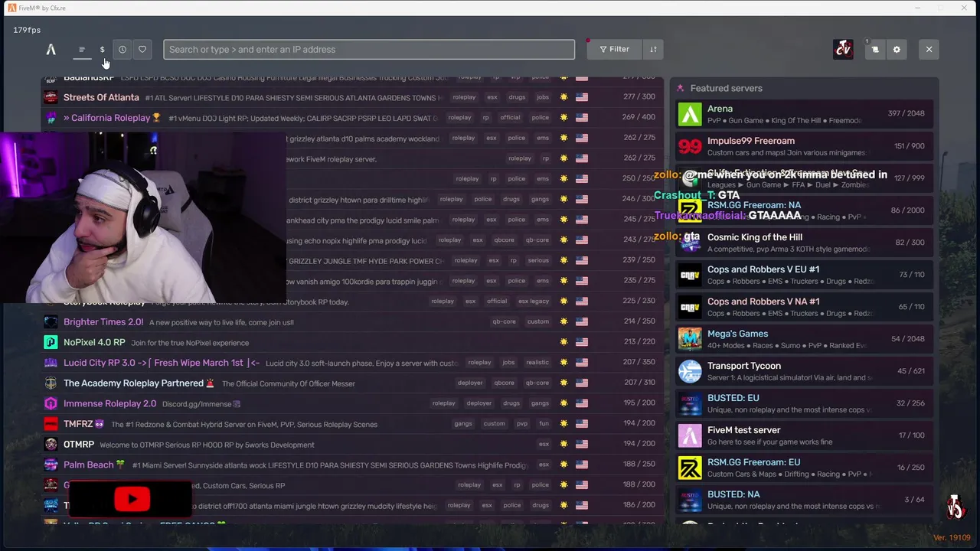Click the premium star on NoPixel 4.0 RP row
The height and width of the screenshot is (551, 980).
pyautogui.click(x=564, y=342)
